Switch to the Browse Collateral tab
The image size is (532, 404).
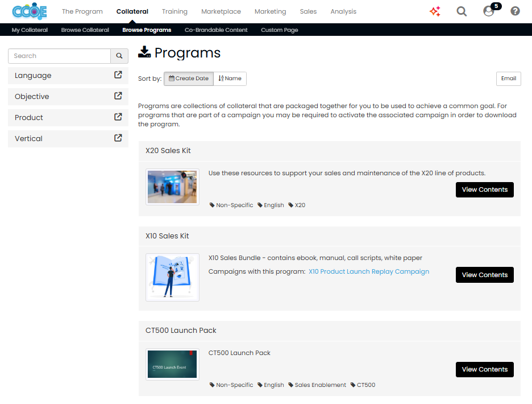point(85,30)
